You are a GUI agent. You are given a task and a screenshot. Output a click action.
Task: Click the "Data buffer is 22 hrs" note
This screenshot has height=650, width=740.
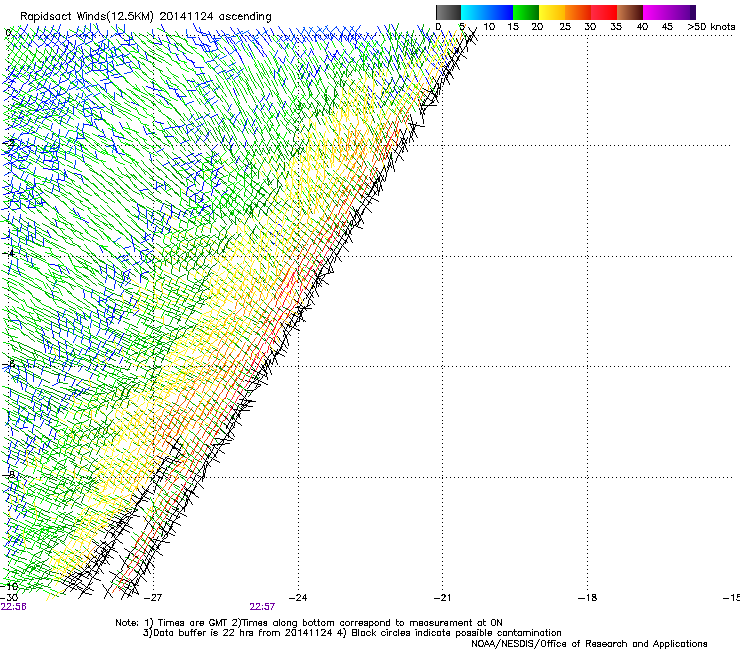point(203,633)
